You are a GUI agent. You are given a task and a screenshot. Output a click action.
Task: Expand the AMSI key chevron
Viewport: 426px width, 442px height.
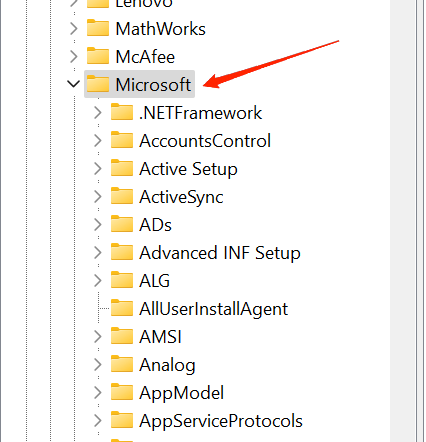[x=98, y=337]
